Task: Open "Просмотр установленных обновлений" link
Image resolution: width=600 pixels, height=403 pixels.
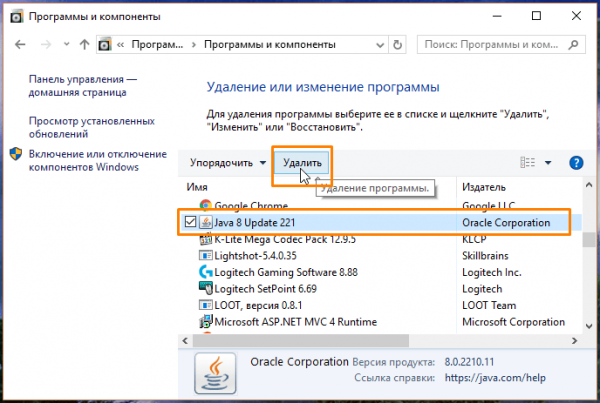Action: click(x=92, y=127)
